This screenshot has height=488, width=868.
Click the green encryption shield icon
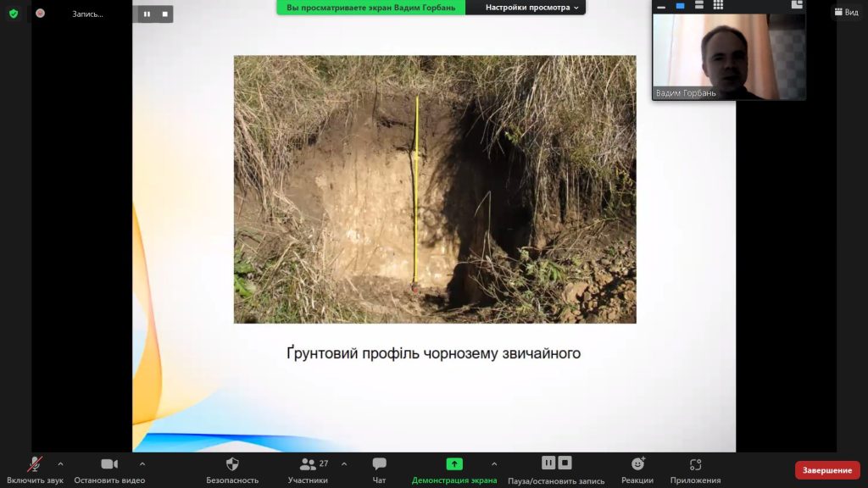click(14, 14)
